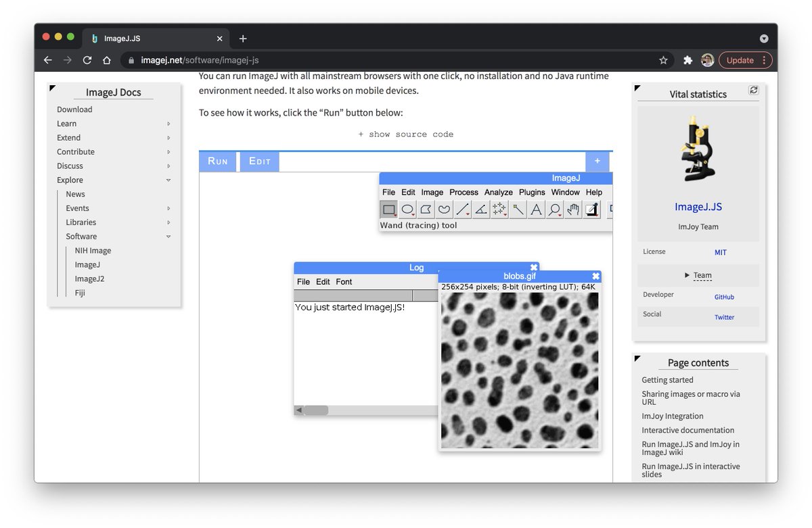Expand the Events submenu
812x528 pixels.
coord(168,208)
